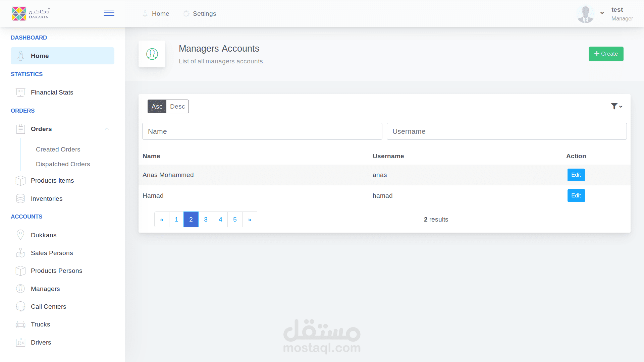Screen dimensions: 644x362
Task: Toggle sort order to Asc
Action: click(157, 107)
